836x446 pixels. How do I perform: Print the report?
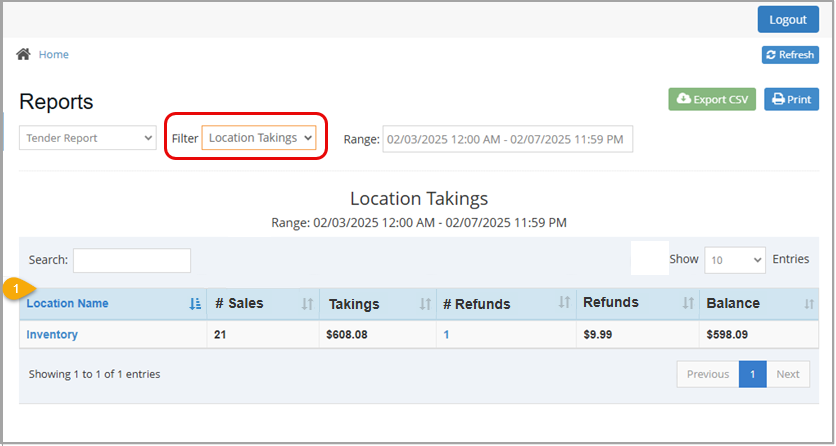pyautogui.click(x=792, y=99)
